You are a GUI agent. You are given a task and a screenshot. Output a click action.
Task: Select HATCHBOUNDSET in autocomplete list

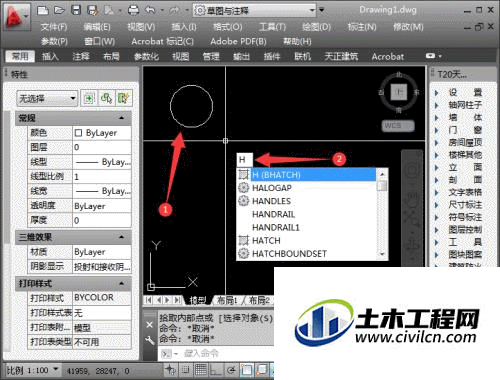[307, 254]
